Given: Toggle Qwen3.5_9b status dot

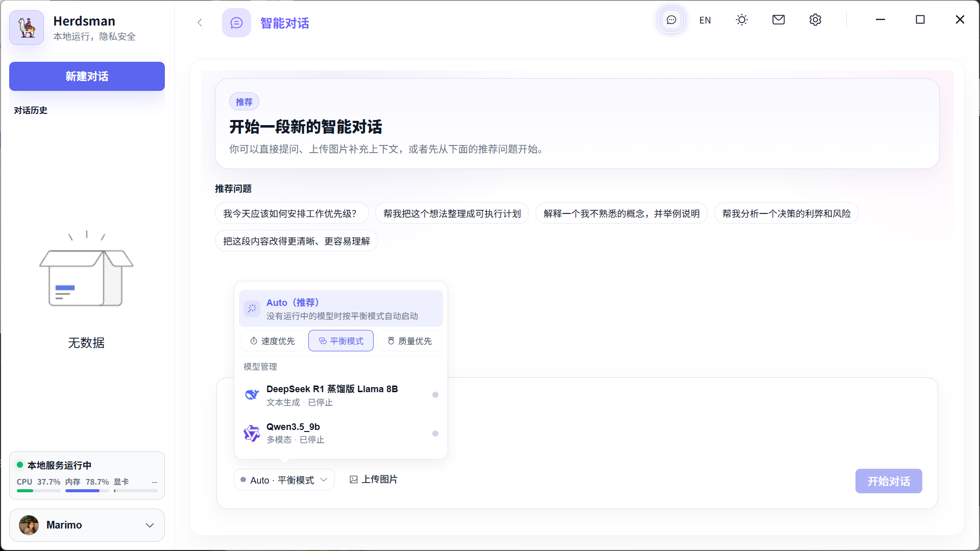Looking at the screenshot, I should [x=435, y=434].
